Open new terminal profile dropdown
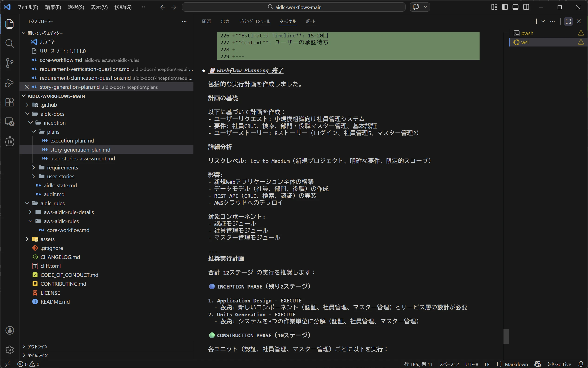 tap(543, 21)
